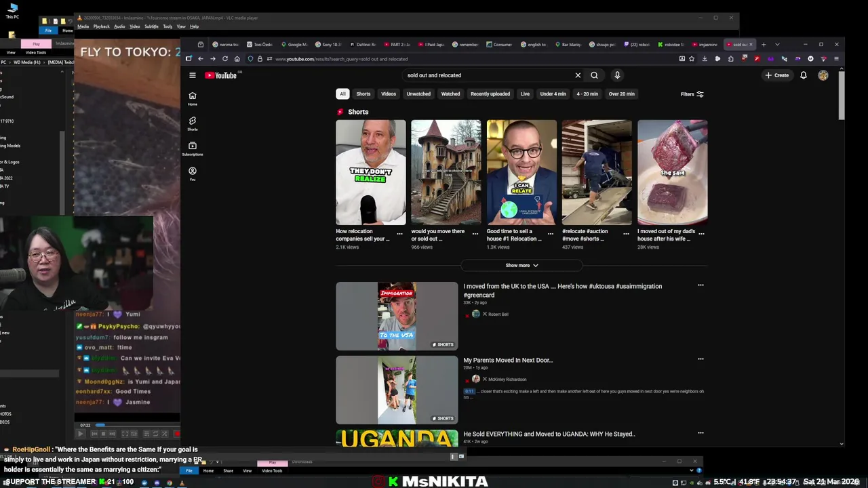
Task: Open a new browser tab
Action: 764,45
